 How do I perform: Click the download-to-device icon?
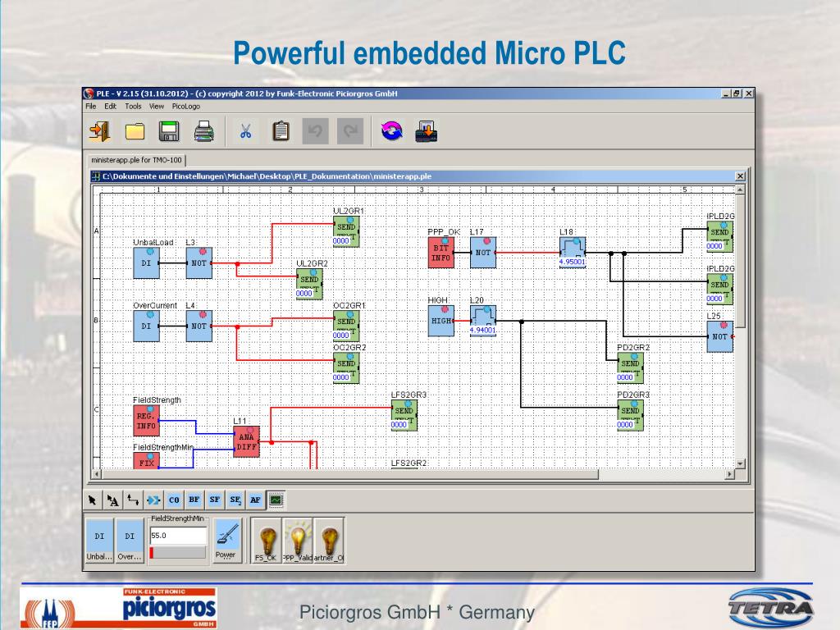(427, 131)
